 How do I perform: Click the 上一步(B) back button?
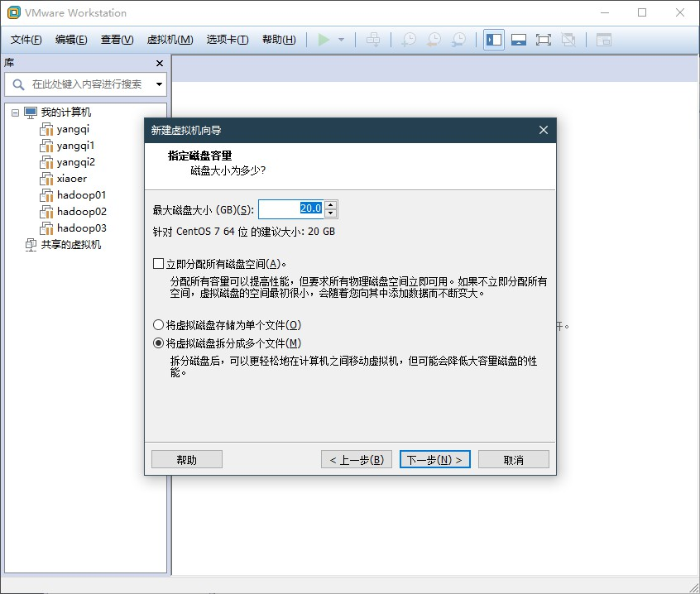pyautogui.click(x=357, y=459)
